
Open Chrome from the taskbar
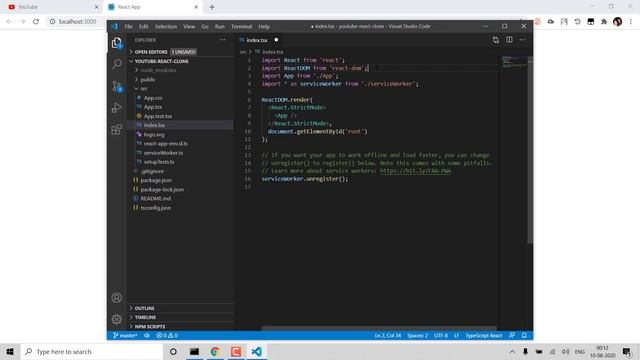pos(215,351)
